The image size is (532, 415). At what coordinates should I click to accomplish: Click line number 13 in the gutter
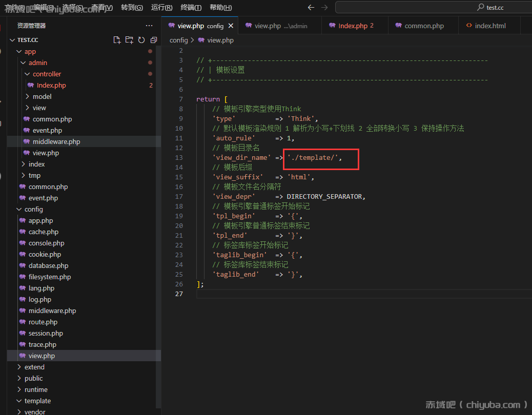tap(179, 158)
